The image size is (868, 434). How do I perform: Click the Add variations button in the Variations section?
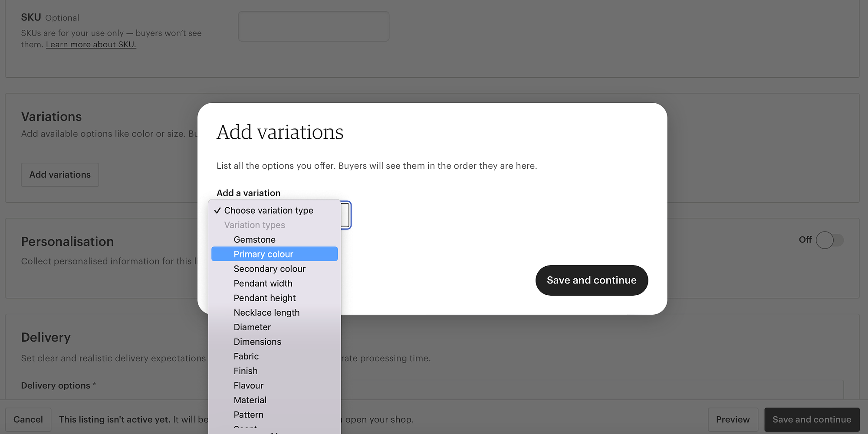click(x=60, y=175)
